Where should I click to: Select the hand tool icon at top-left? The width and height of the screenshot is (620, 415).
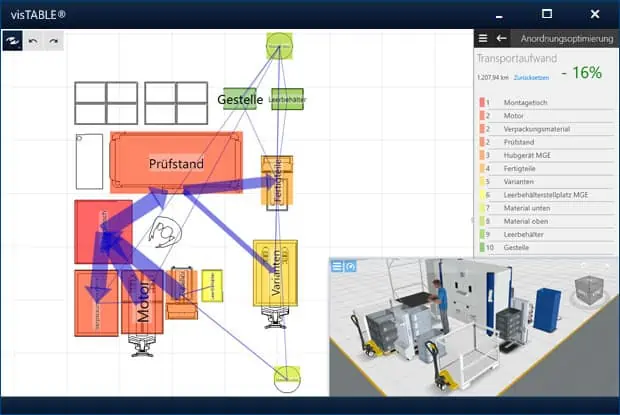12,41
